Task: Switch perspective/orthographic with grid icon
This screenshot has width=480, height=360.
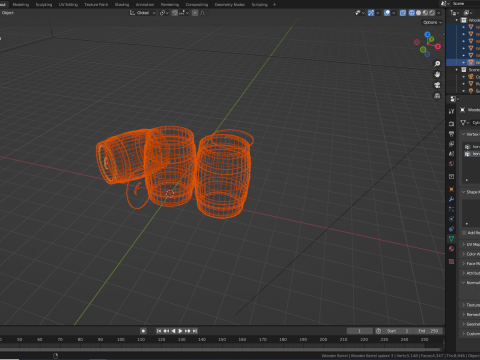Action: pyautogui.click(x=437, y=96)
